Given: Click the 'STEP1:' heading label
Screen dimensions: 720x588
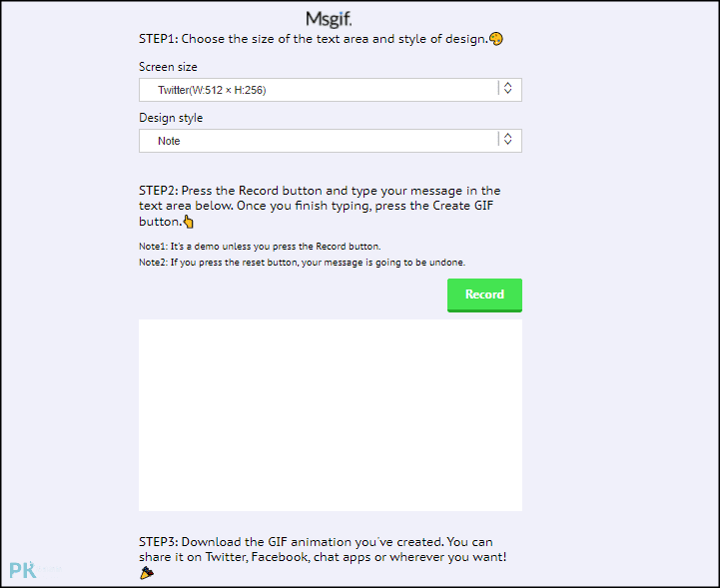Looking at the screenshot, I should [x=159, y=39].
